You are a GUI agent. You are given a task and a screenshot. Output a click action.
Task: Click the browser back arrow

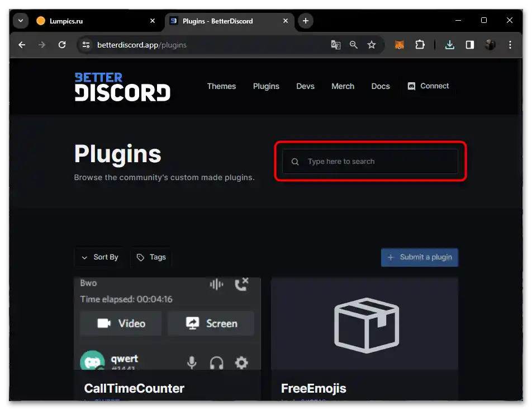pyautogui.click(x=22, y=45)
